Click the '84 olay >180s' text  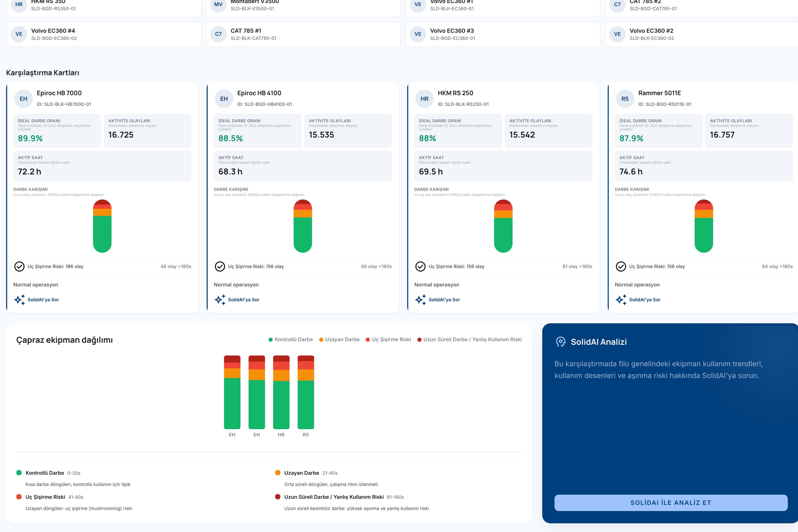coord(777,267)
